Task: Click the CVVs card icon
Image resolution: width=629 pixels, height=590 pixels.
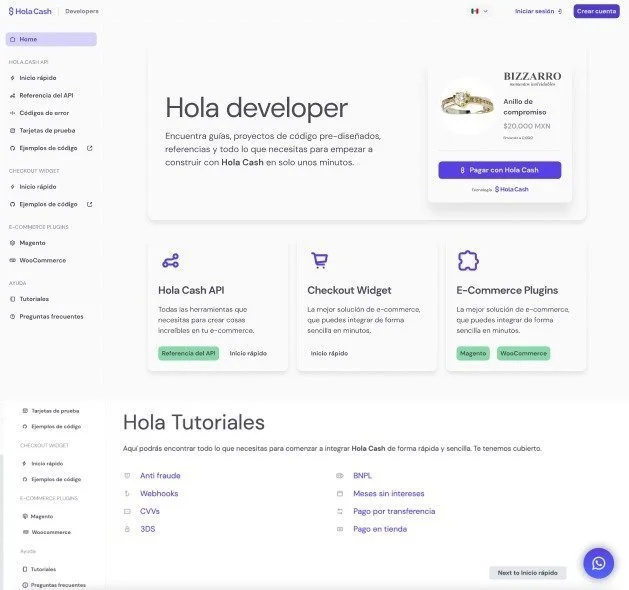Action: click(127, 511)
